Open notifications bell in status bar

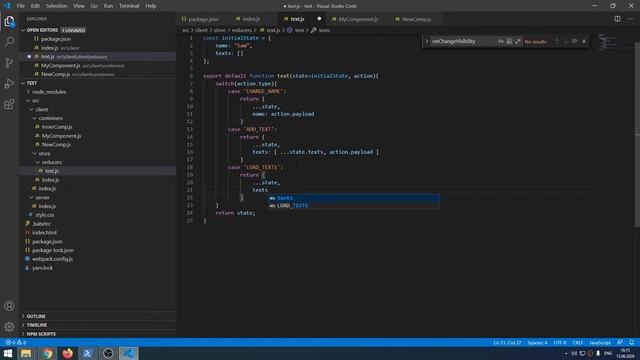coord(631,342)
